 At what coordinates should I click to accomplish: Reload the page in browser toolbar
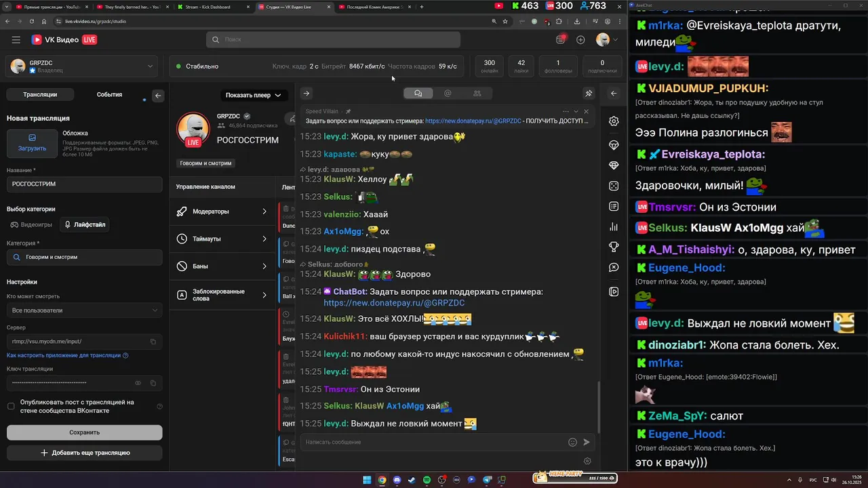click(31, 21)
